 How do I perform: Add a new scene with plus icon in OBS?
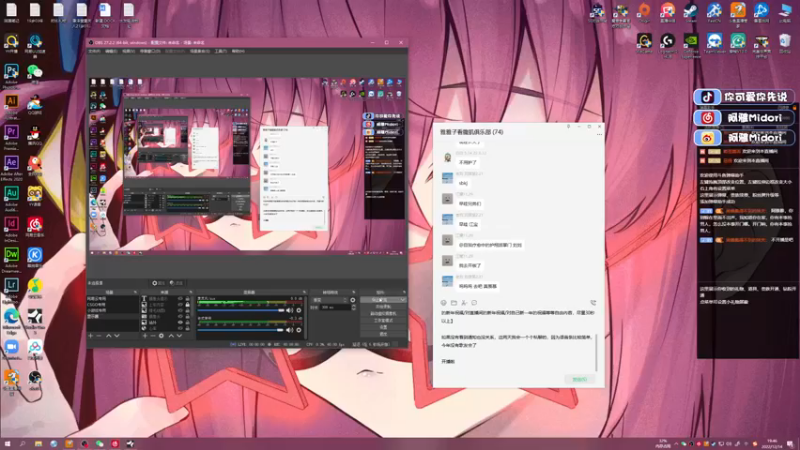90,336
